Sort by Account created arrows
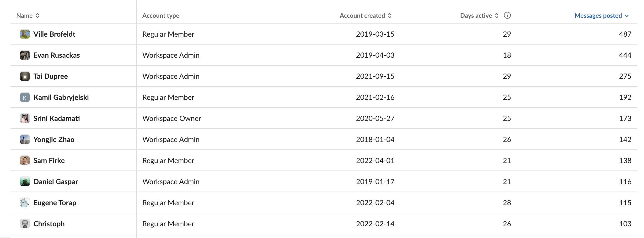The height and width of the screenshot is (238, 644). pyautogui.click(x=390, y=16)
